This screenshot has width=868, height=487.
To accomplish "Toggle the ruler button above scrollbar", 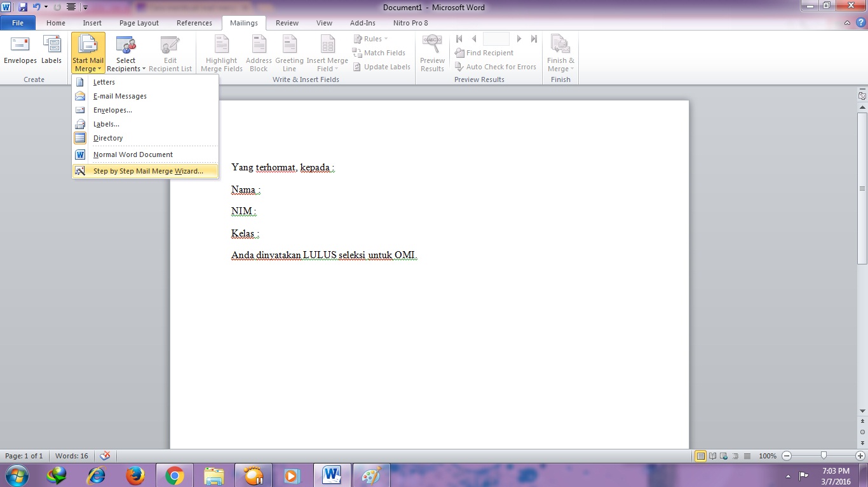I will click(x=862, y=96).
